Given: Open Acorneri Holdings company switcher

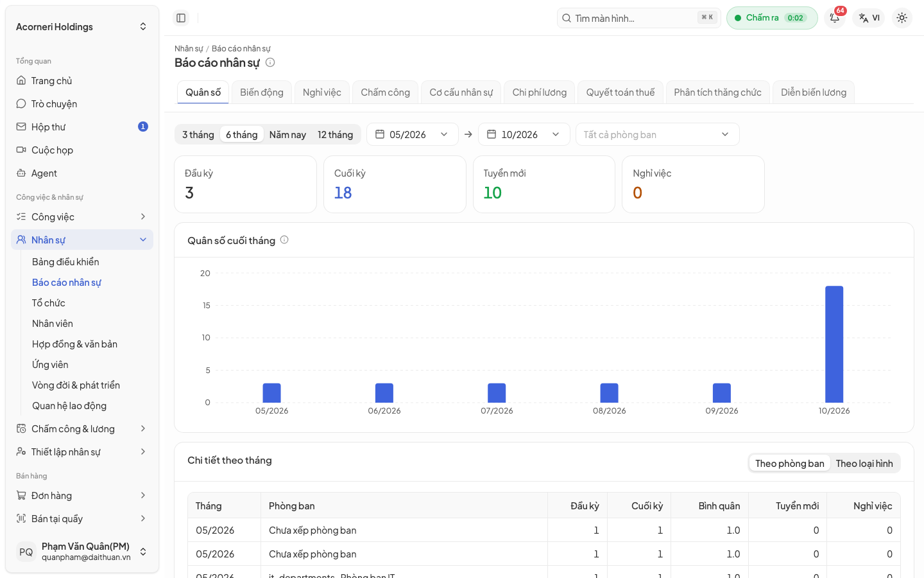Looking at the screenshot, I should pos(82,26).
